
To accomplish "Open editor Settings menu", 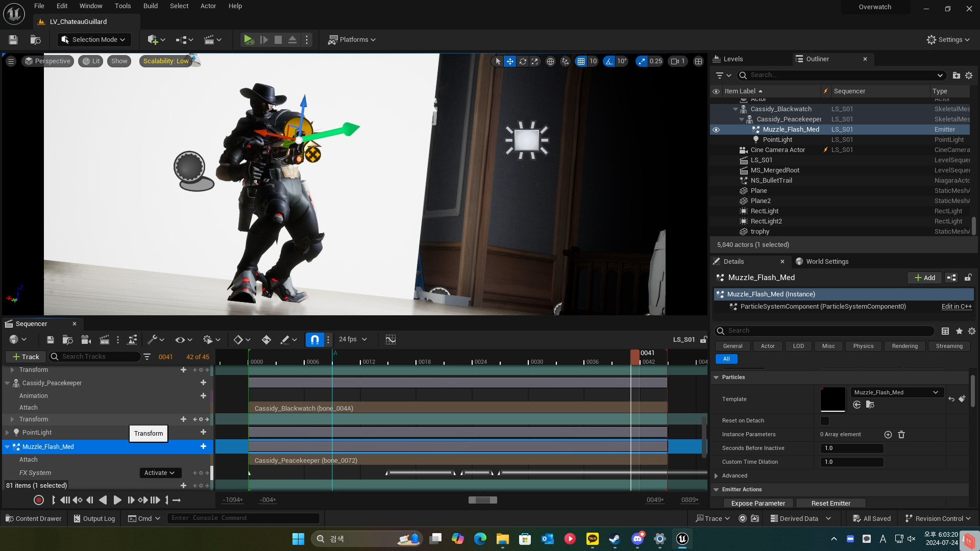I will [948, 40].
